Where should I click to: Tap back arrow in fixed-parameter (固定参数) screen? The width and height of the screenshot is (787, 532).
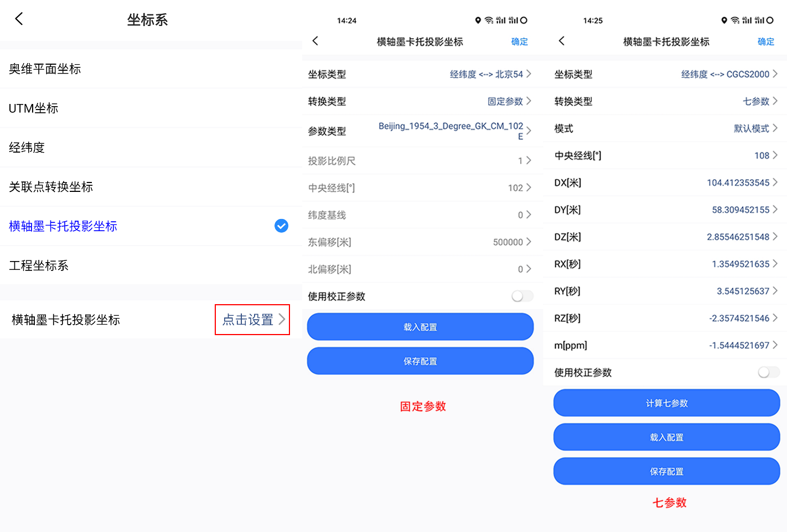(315, 41)
